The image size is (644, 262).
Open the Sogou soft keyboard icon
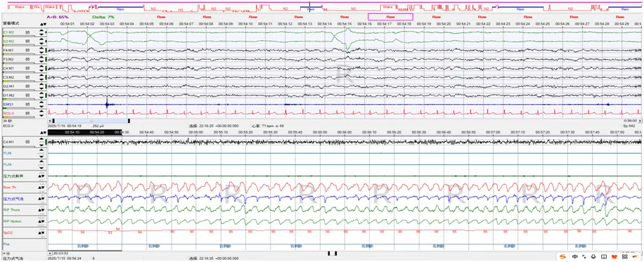point(604,256)
